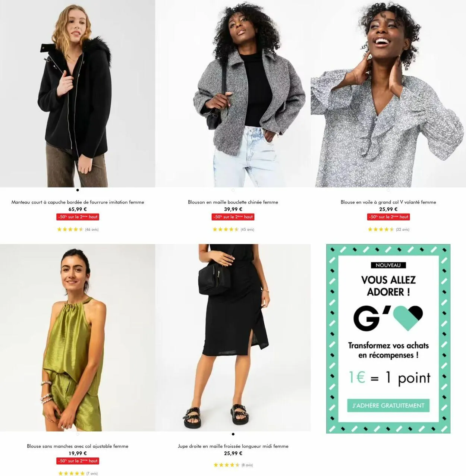Click the -50% badge under 19,99 €
The height and width of the screenshot is (476, 466).
click(78, 461)
